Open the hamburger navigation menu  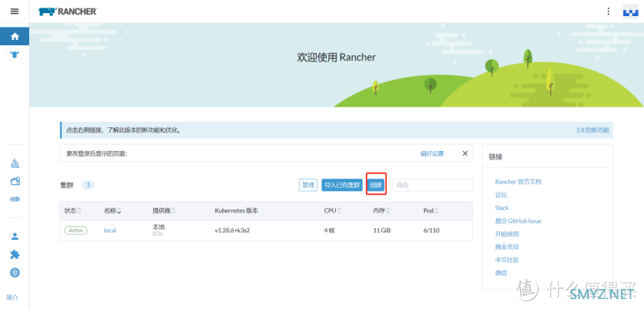[14, 12]
